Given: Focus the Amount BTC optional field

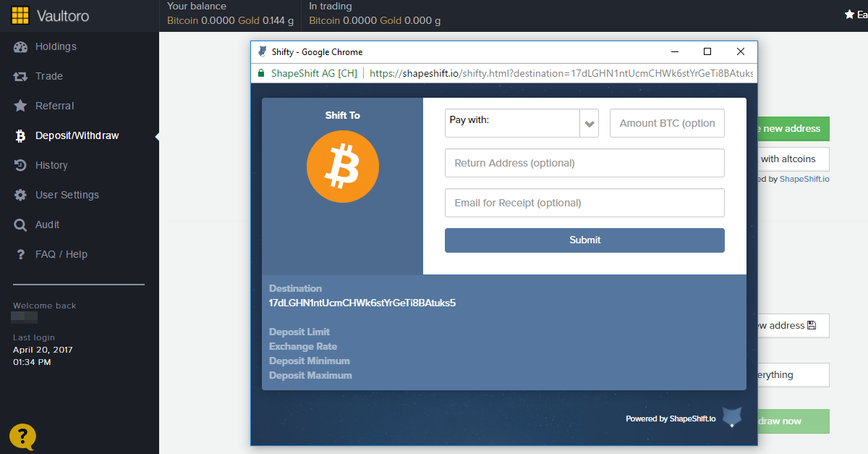Looking at the screenshot, I should (x=667, y=123).
